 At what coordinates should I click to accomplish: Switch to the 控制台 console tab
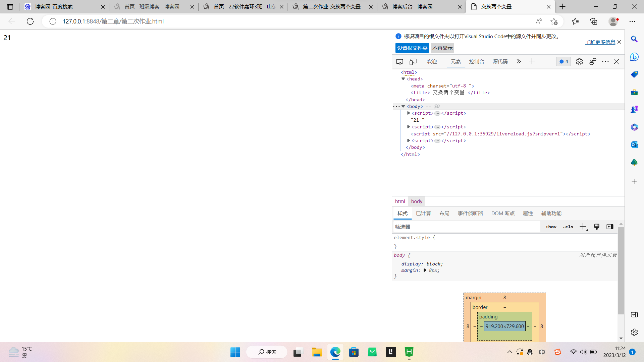point(476,62)
